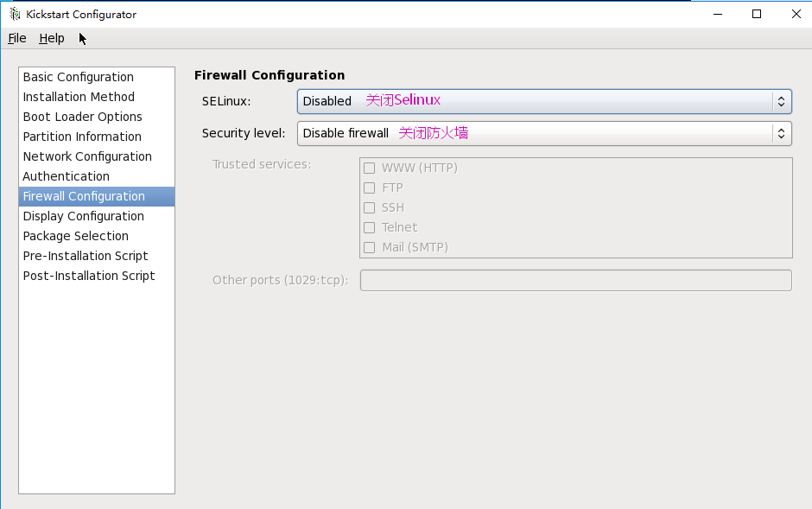The width and height of the screenshot is (812, 509).
Task: Open Boot Loader Options section
Action: (83, 117)
